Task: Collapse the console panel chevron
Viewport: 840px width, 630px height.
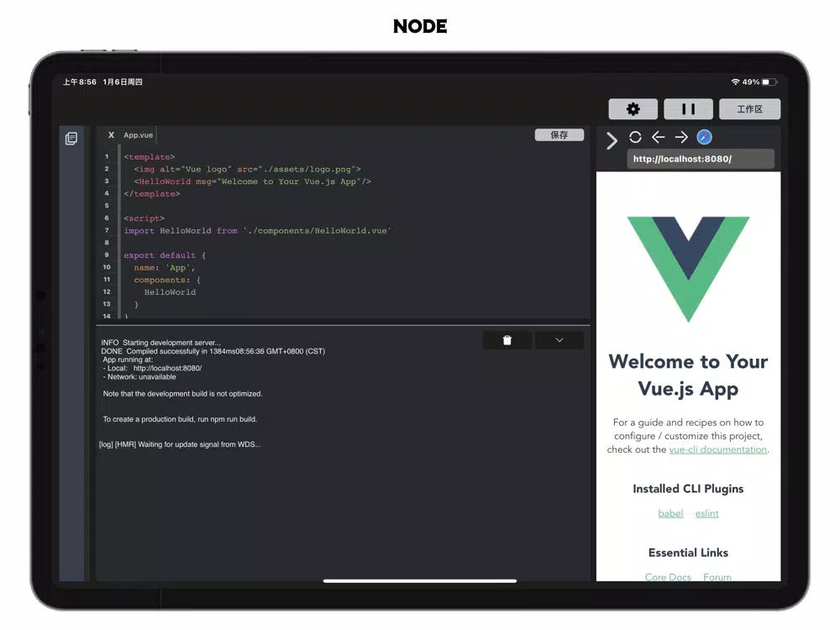Action: [559, 340]
